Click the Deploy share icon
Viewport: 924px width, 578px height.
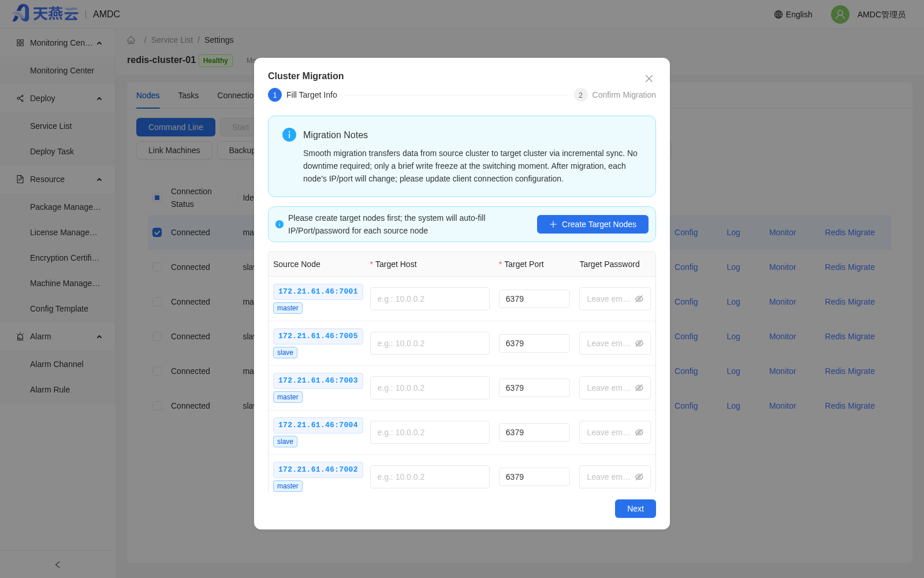(20, 98)
